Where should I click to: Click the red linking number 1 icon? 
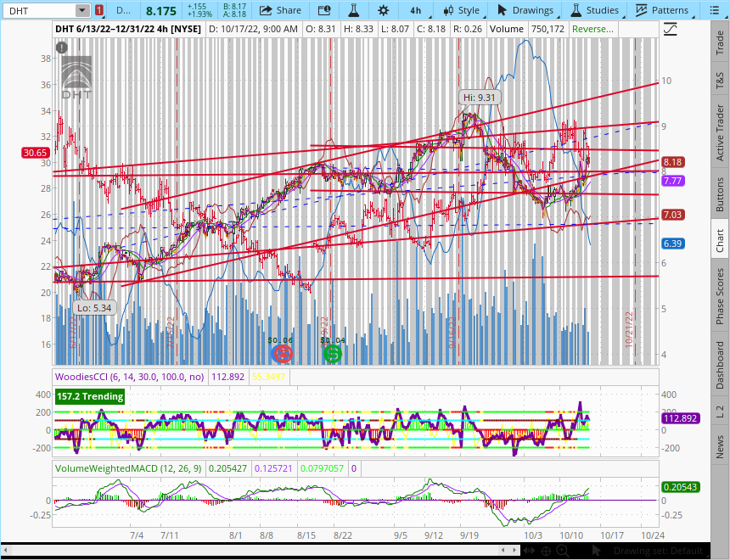click(98, 10)
